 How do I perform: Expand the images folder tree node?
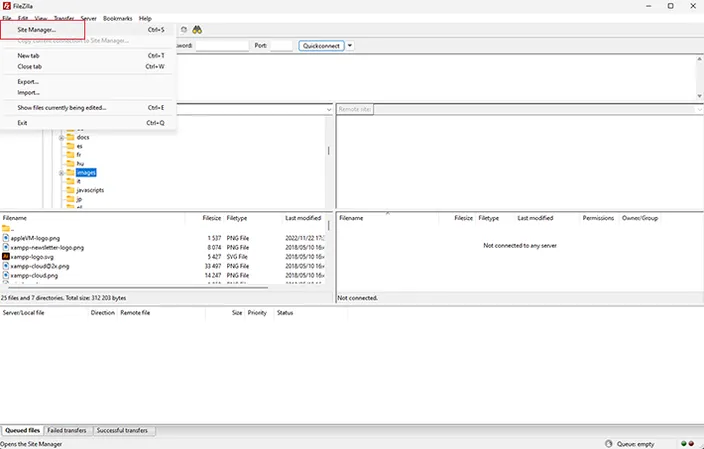click(62, 173)
